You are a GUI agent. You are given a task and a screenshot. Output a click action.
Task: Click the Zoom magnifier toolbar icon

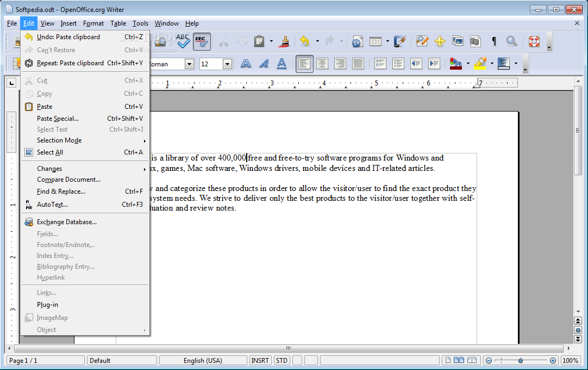pyautogui.click(x=511, y=41)
